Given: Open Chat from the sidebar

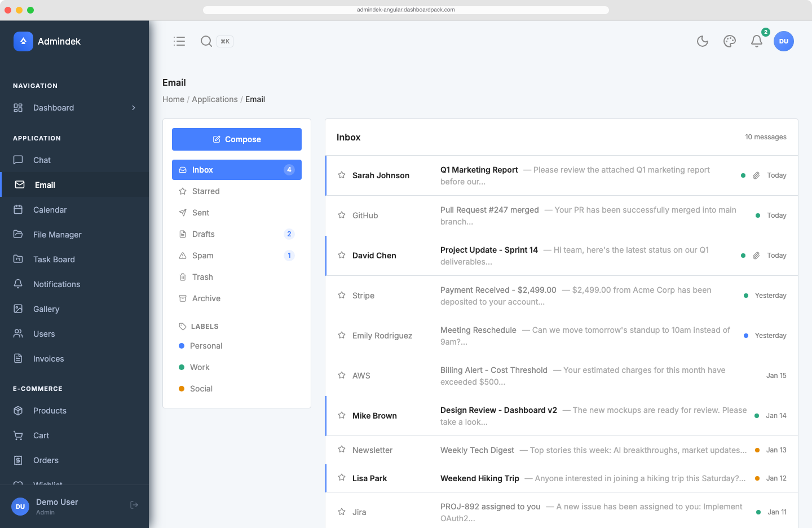Looking at the screenshot, I should coord(41,160).
